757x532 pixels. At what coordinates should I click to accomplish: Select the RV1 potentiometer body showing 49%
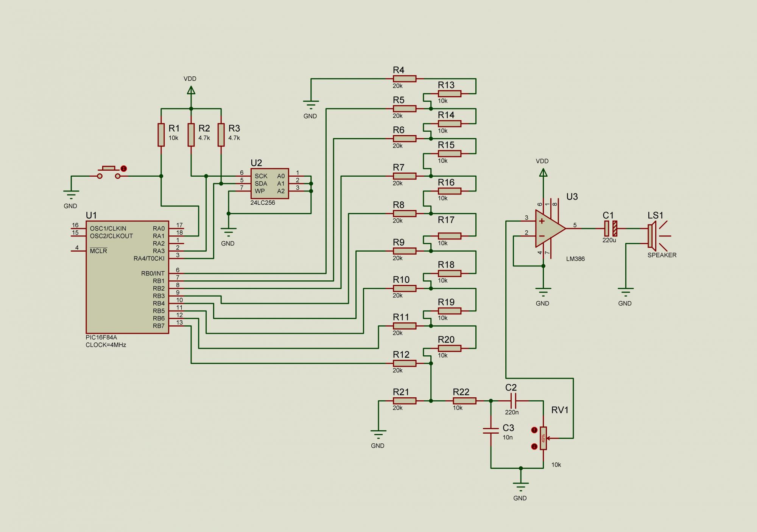tap(544, 438)
